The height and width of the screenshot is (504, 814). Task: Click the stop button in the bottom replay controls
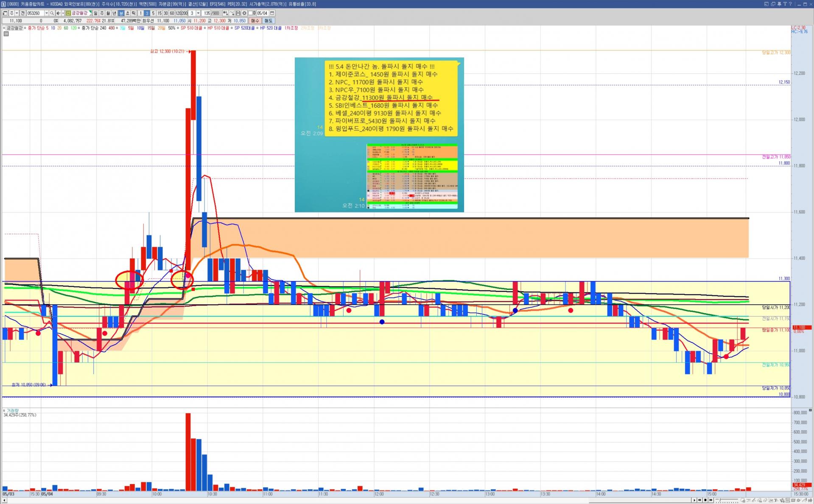tap(705, 500)
